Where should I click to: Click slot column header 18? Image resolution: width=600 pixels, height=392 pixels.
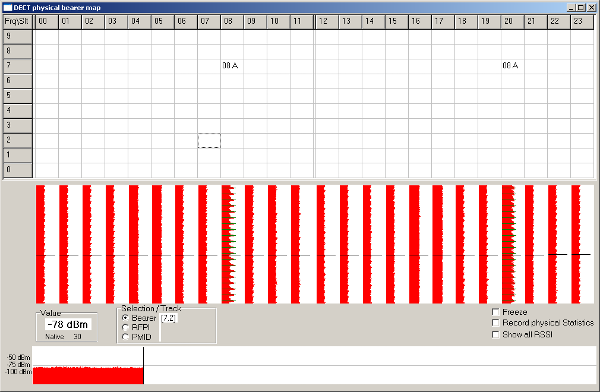[x=466, y=22]
